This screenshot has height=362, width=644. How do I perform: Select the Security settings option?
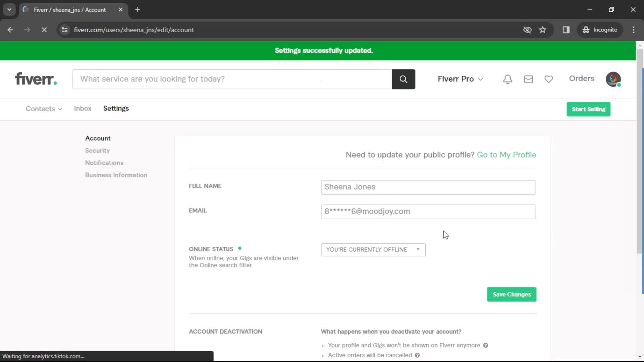(97, 150)
